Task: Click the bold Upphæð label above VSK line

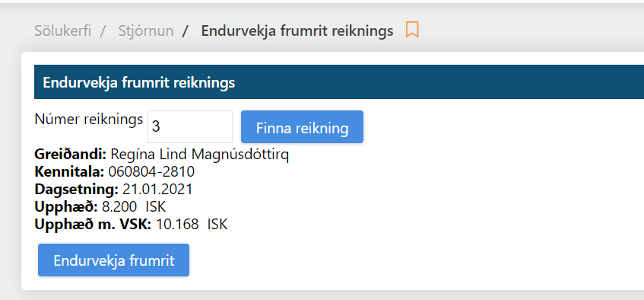Action: pos(66,207)
